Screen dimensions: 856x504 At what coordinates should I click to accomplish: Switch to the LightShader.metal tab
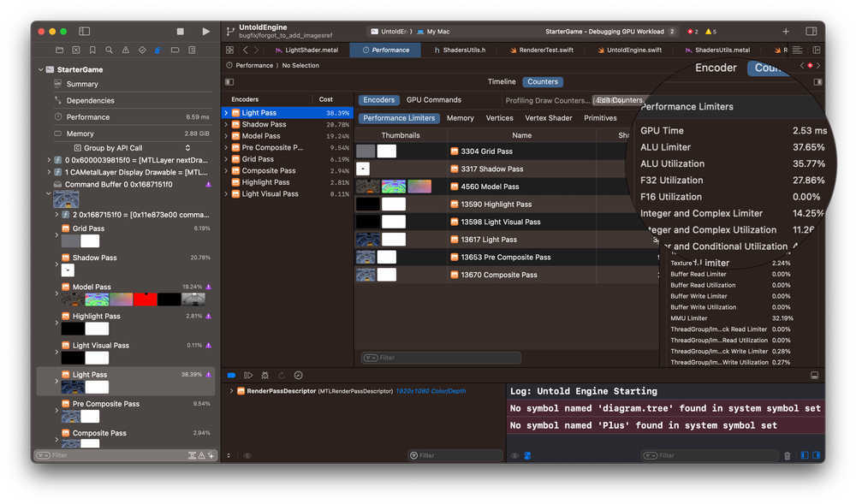306,50
